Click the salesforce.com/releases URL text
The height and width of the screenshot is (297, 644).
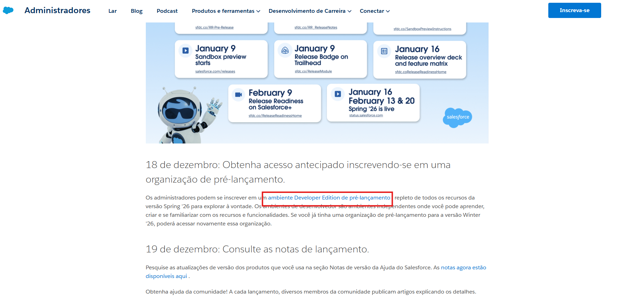click(x=215, y=72)
